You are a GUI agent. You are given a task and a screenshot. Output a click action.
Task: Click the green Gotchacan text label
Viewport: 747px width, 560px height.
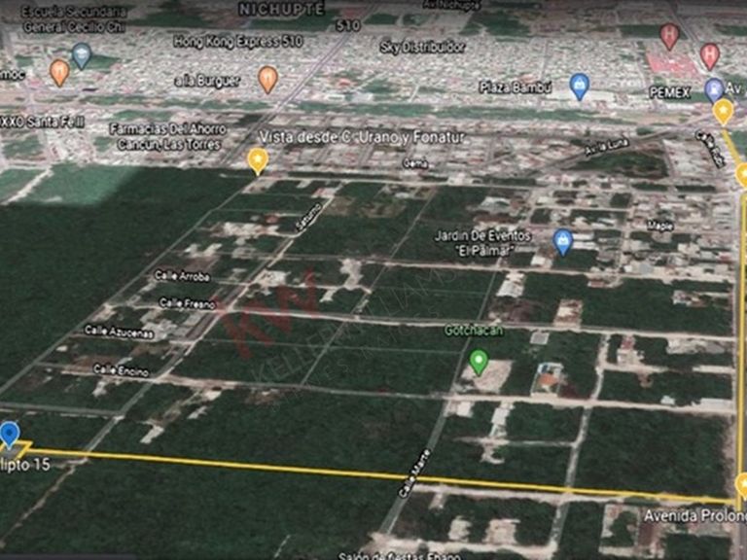point(474,330)
